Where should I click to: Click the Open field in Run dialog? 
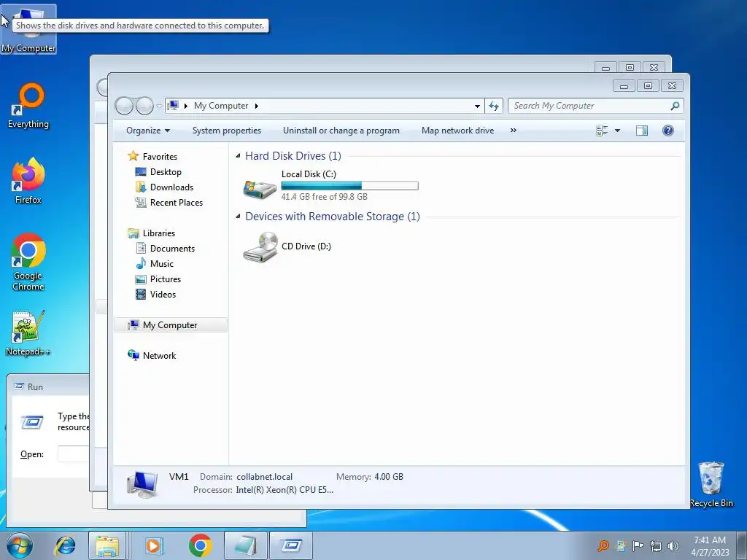point(74,454)
